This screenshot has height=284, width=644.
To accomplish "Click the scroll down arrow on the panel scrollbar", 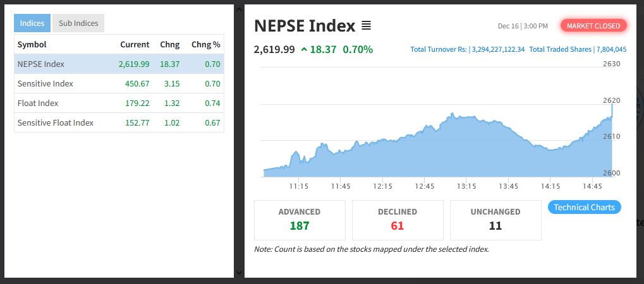I will (x=239, y=273).
